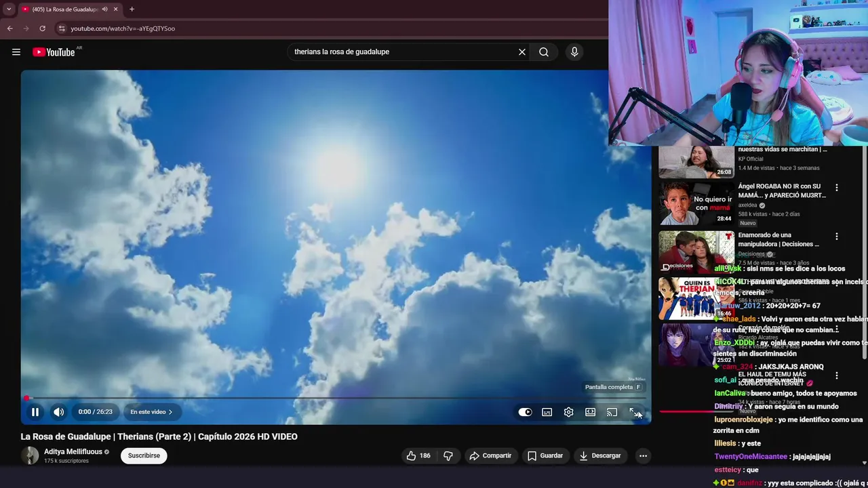This screenshot has height=488, width=868.
Task: Go to the YouTube home logo
Action: click(54, 52)
